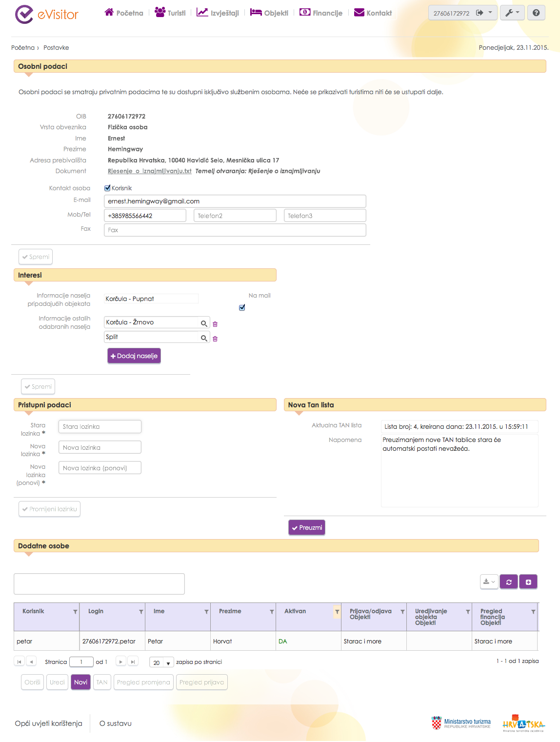Screen dimensions: 560x742
Task: Click the Stara lozinka input field
Action: point(100,427)
